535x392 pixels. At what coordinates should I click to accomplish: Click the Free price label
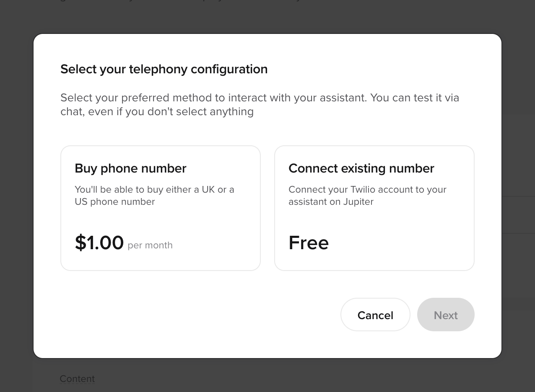(x=308, y=242)
